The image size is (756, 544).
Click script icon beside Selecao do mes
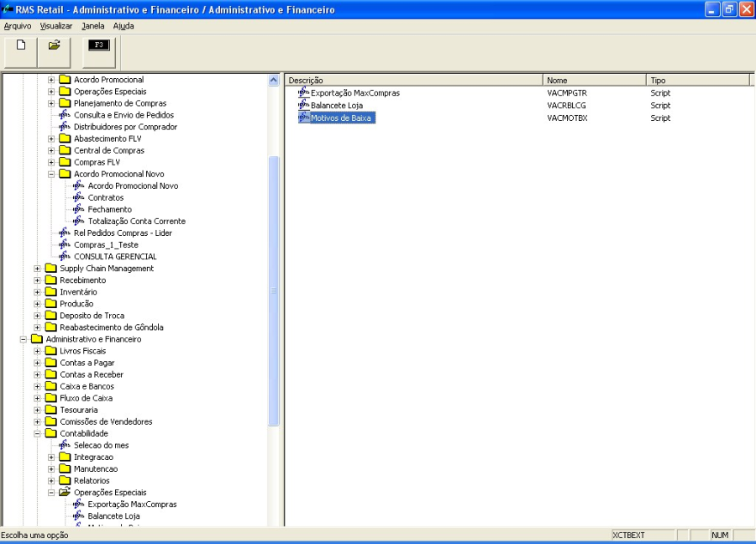[x=64, y=445]
